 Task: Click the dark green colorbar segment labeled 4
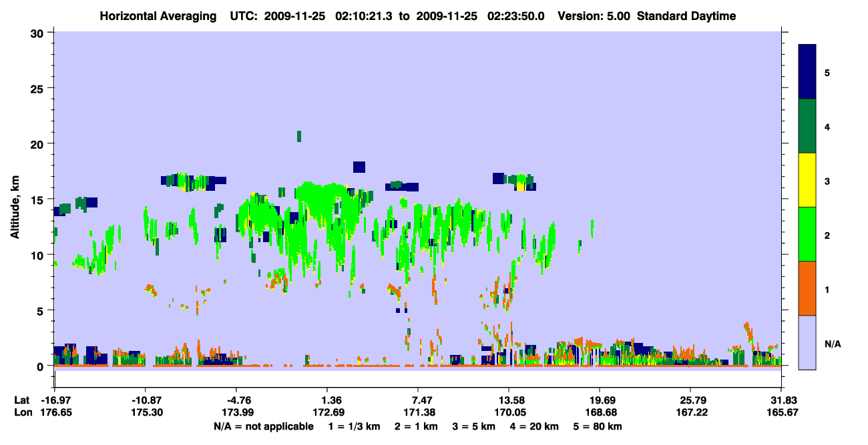coord(807,126)
